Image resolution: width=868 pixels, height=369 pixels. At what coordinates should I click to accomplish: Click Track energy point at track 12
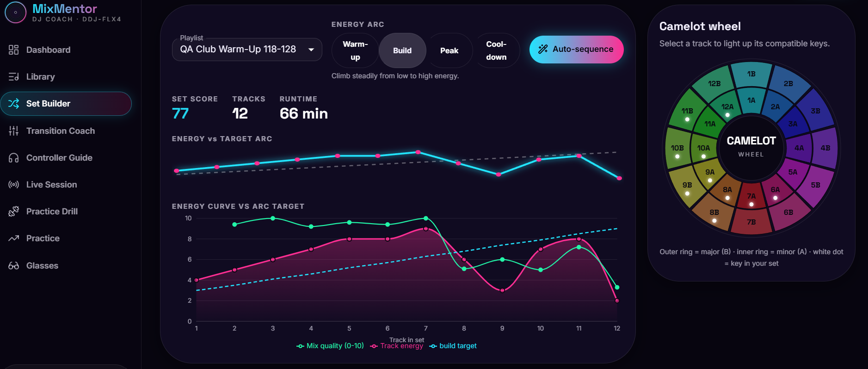point(617,300)
